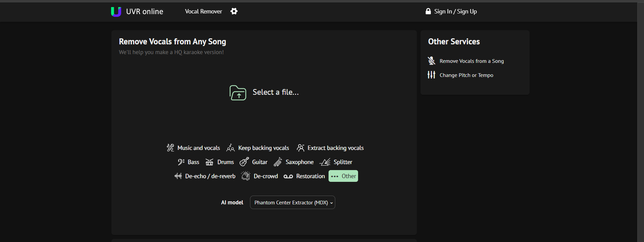Click the De-crowd clapping hands icon
The height and width of the screenshot is (242, 644).
(x=246, y=176)
